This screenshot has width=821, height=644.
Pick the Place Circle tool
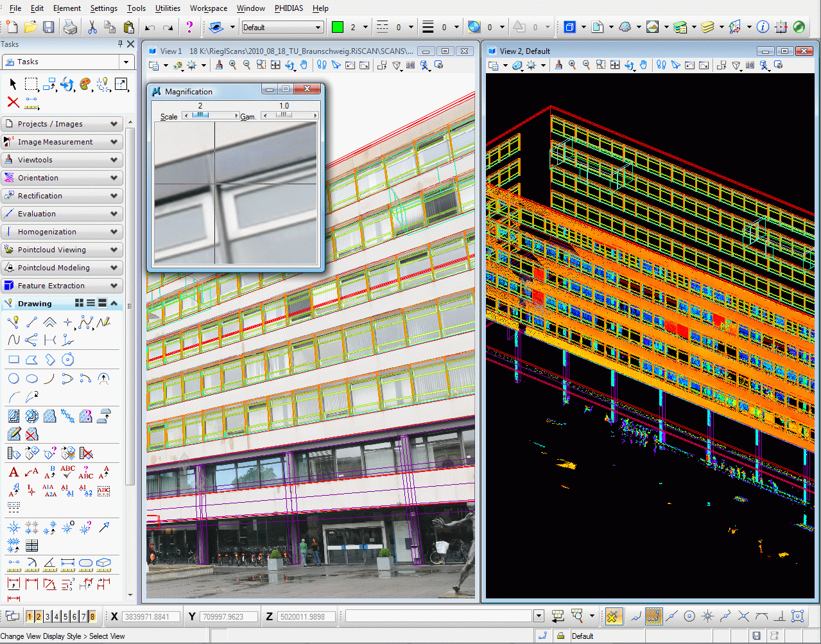pyautogui.click(x=13, y=379)
